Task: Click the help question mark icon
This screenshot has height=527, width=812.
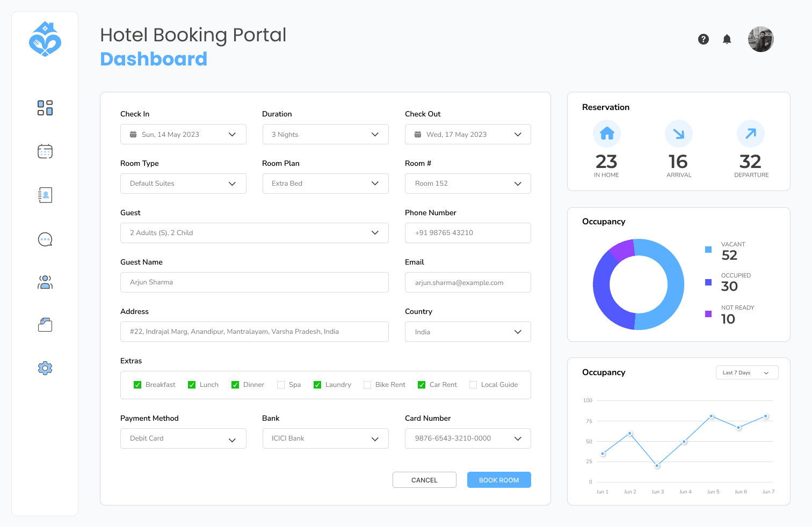Action: click(x=704, y=39)
